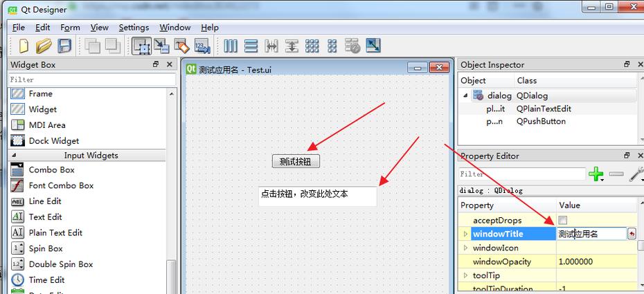Expand the toolTip property
This screenshot has height=294, width=644.
(x=465, y=275)
